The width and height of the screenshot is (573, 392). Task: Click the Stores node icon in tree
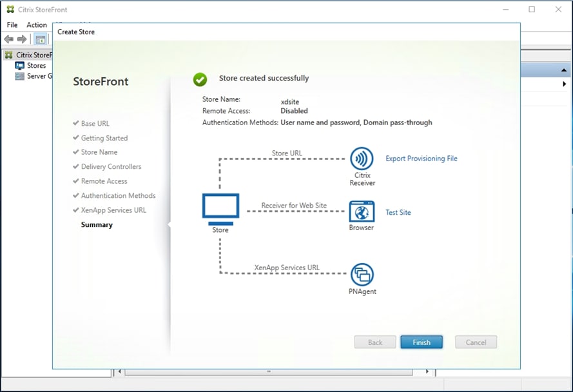tap(20, 66)
